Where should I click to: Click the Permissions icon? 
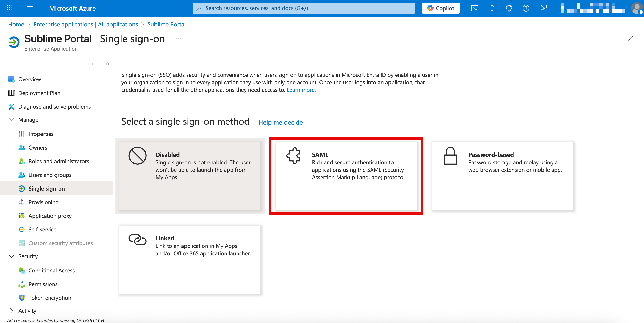coord(22,284)
